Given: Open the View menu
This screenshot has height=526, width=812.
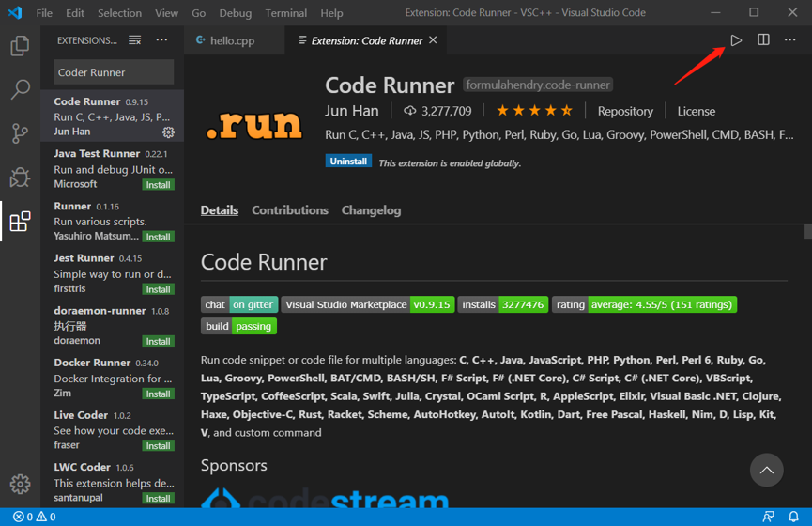Looking at the screenshot, I should coord(166,13).
